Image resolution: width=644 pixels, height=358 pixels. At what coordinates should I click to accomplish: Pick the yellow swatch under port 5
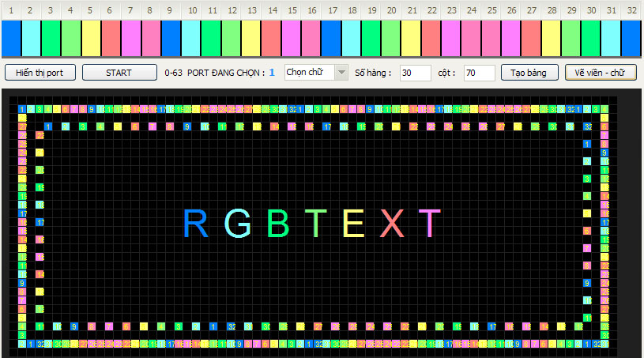click(x=91, y=37)
